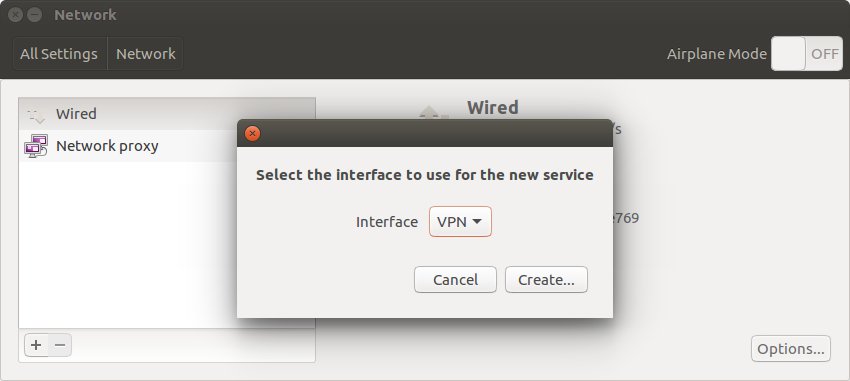Minimize the Network window
Viewport: 850px width, 381px height.
pyautogui.click(x=35, y=15)
